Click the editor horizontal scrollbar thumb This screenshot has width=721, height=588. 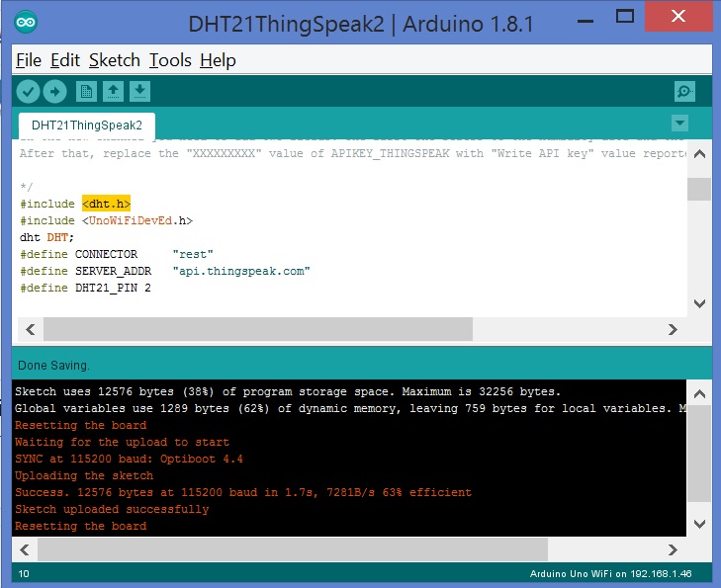pyautogui.click(x=258, y=329)
